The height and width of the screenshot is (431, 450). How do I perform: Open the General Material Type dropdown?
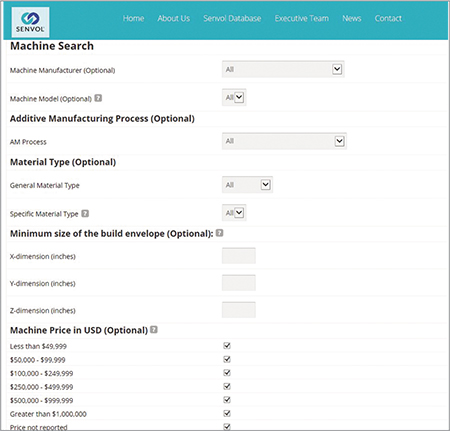click(x=247, y=185)
